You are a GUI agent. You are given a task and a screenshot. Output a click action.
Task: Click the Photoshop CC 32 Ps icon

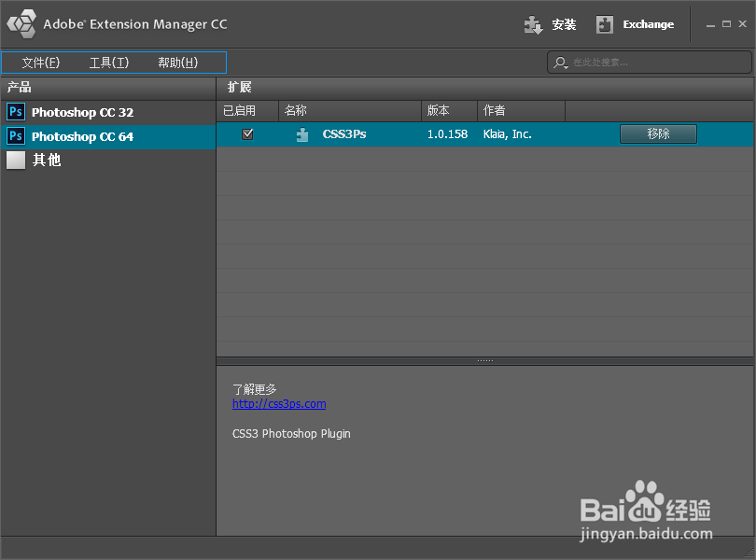16,112
